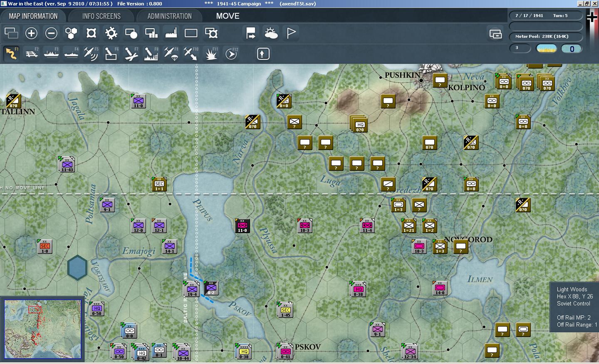Image resolution: width=599 pixels, height=364 pixels.
Task: Click the square fortification-style icon
Action: 91,33
